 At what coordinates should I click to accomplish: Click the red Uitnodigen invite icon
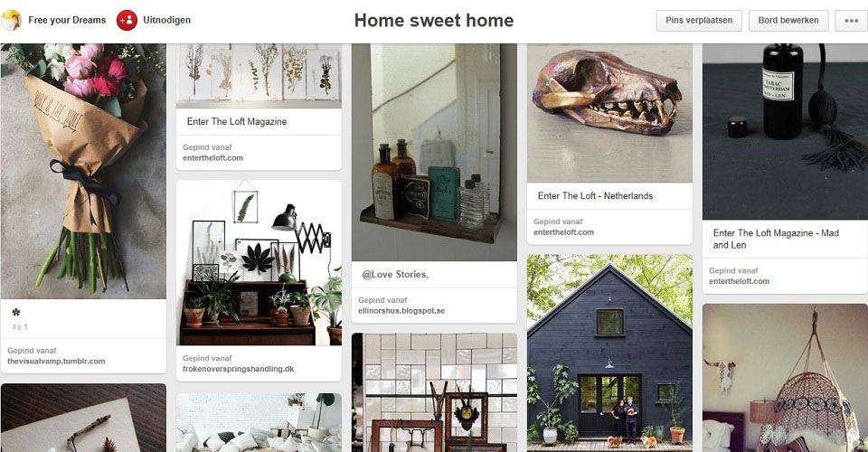127,21
